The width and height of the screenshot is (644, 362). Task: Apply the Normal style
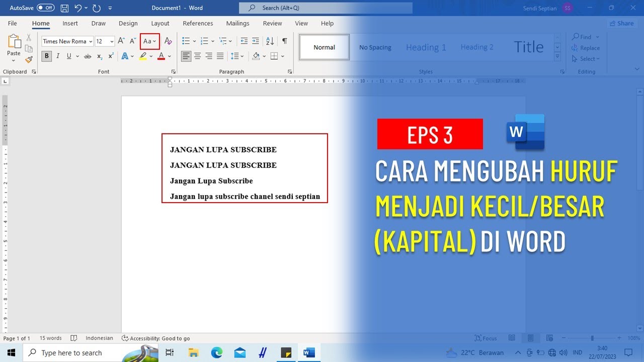tap(324, 47)
